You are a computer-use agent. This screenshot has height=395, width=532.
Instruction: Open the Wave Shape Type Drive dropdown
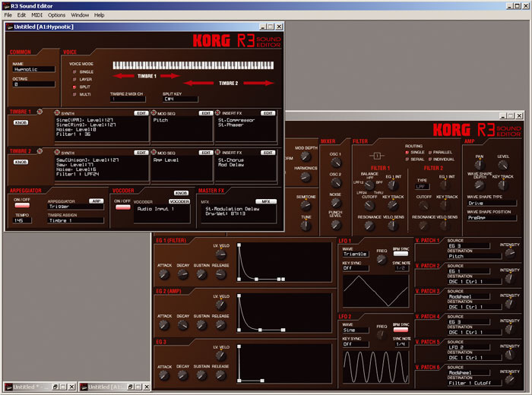(492, 203)
